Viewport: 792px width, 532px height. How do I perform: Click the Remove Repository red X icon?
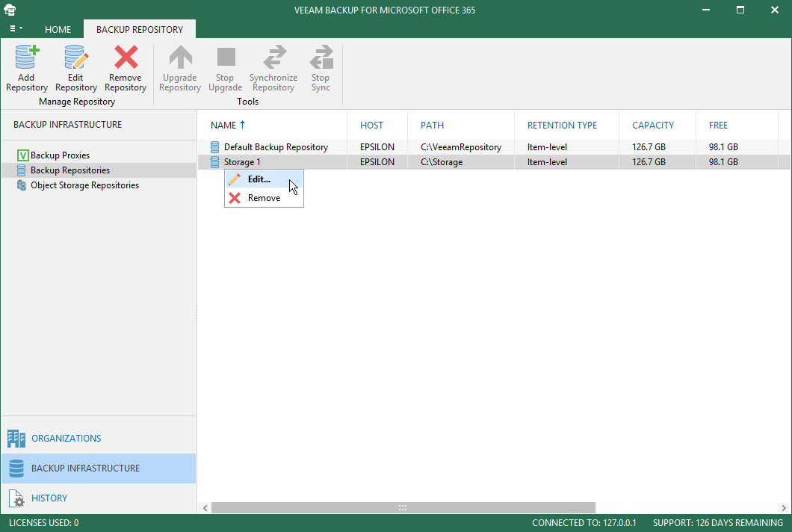tap(126, 57)
